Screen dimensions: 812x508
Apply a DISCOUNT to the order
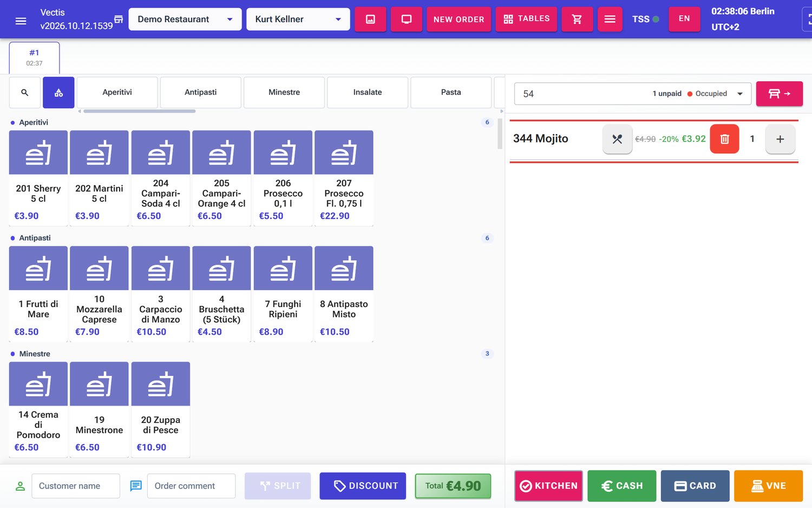[363, 486]
